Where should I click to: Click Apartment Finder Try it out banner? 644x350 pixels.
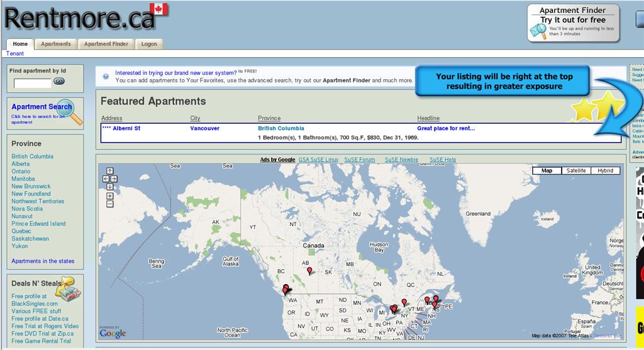(x=574, y=23)
